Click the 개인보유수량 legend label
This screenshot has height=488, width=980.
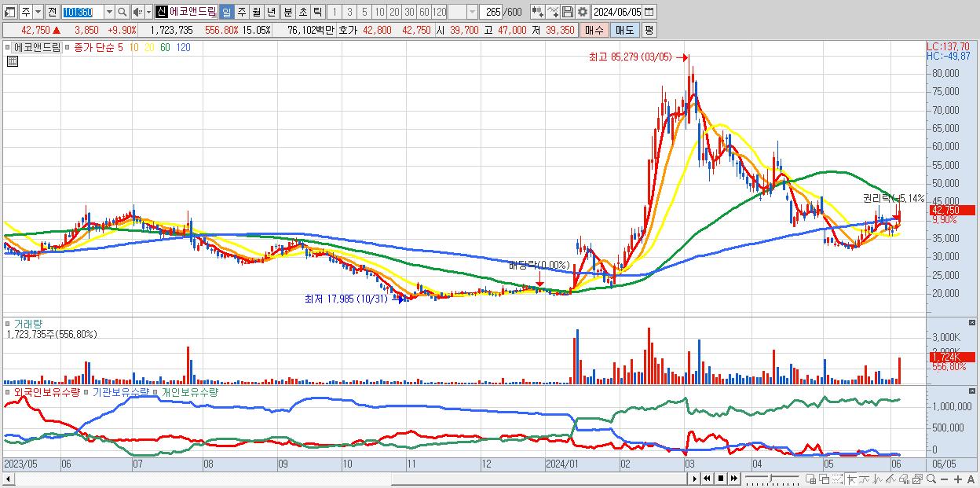pos(189,391)
